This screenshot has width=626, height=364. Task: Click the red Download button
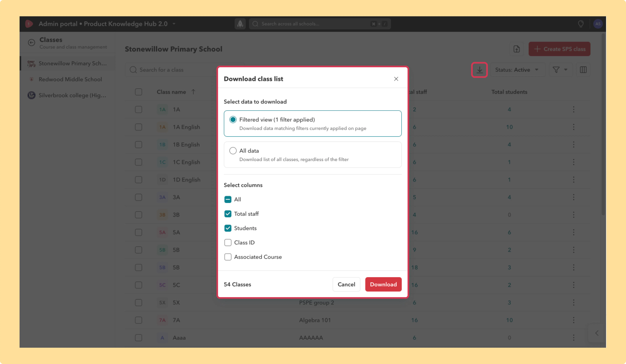383,285
